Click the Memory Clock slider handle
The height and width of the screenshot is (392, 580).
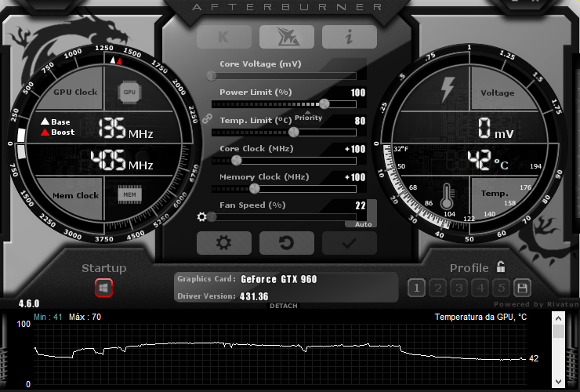(255, 189)
